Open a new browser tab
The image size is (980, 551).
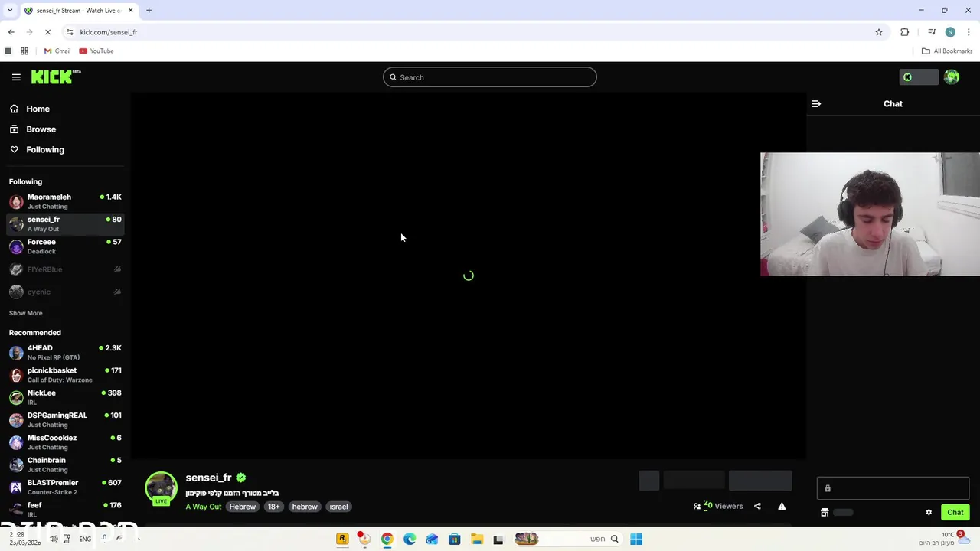pos(149,11)
